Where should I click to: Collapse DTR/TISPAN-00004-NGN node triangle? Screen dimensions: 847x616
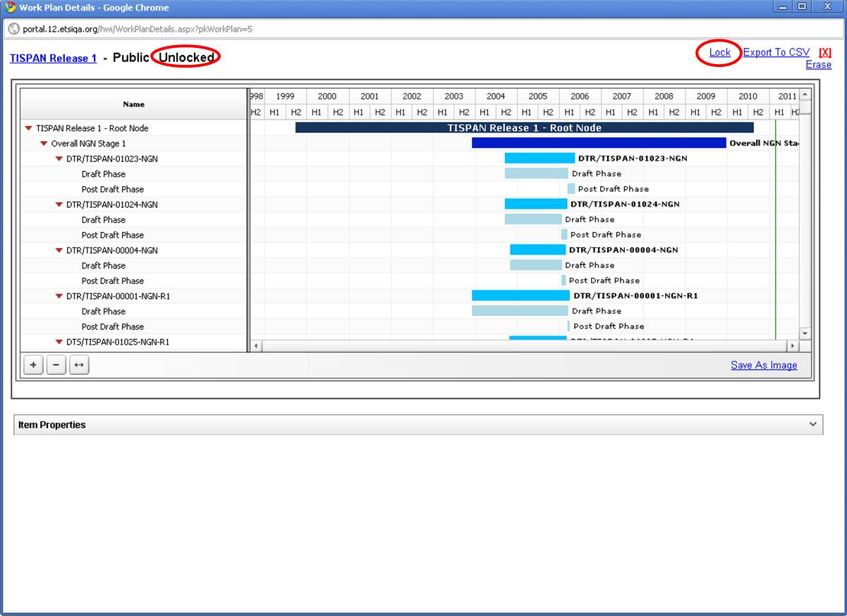(x=59, y=251)
